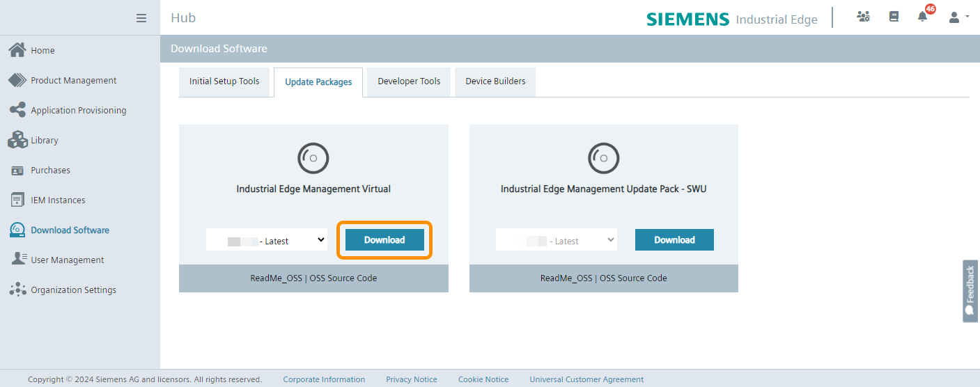
Task: Open Universal Customer Agreement footer link
Action: pyautogui.click(x=586, y=379)
